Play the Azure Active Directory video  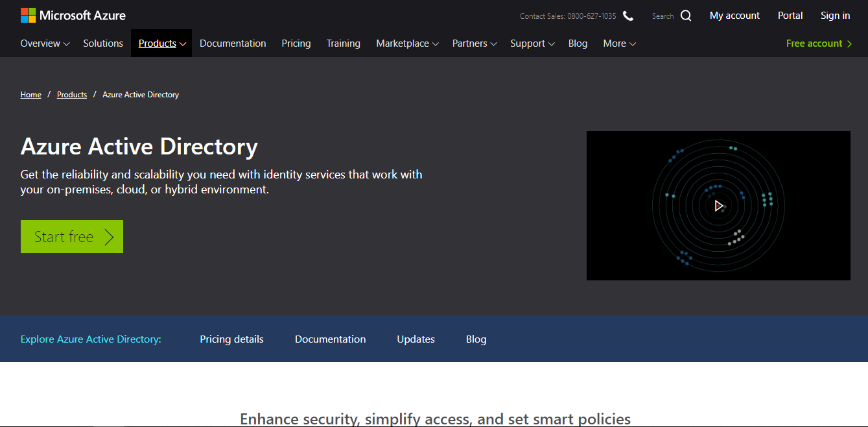coord(718,206)
